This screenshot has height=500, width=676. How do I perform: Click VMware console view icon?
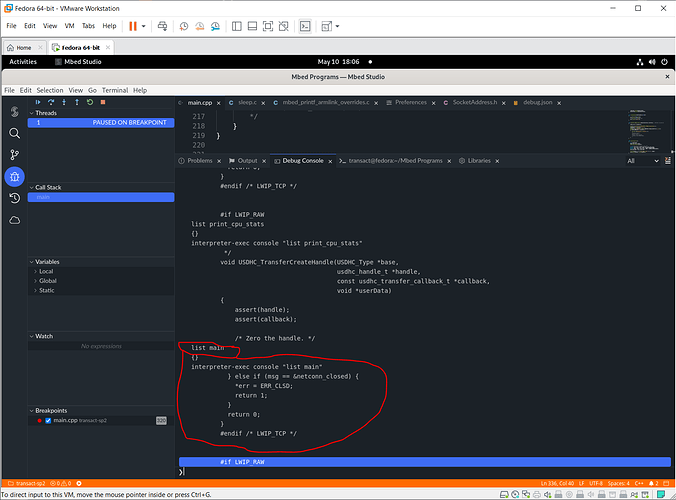pyautogui.click(x=305, y=26)
